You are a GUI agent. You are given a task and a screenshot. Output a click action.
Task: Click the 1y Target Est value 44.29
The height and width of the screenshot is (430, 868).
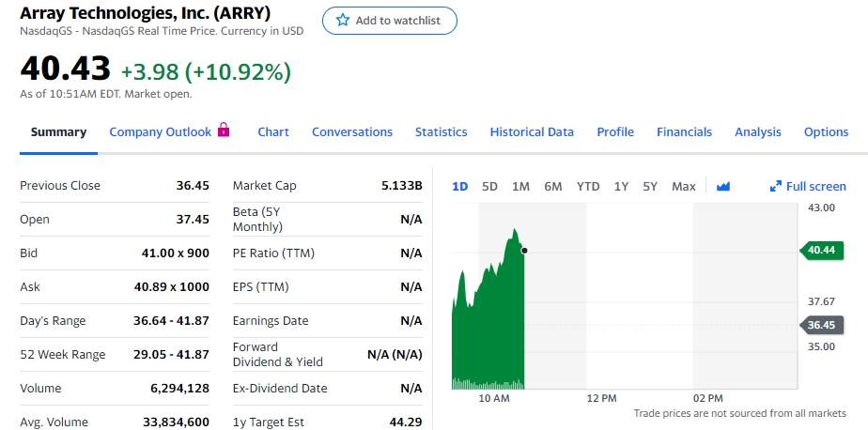click(x=406, y=422)
